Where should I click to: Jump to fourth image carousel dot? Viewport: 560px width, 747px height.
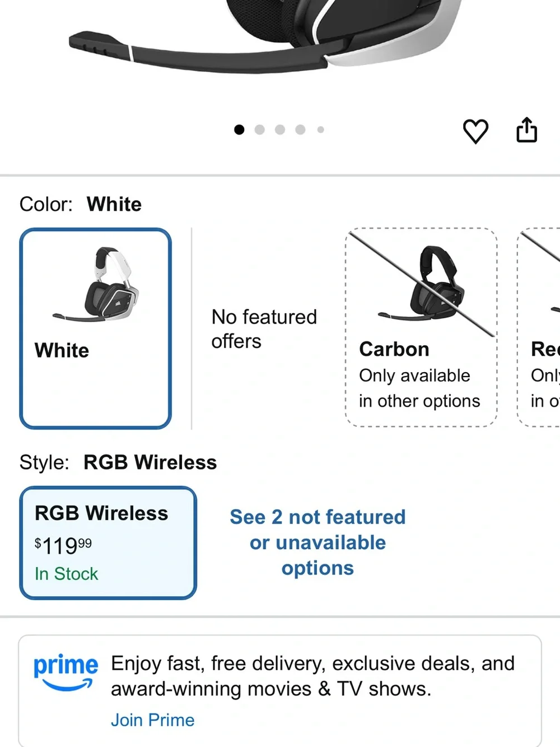[300, 129]
